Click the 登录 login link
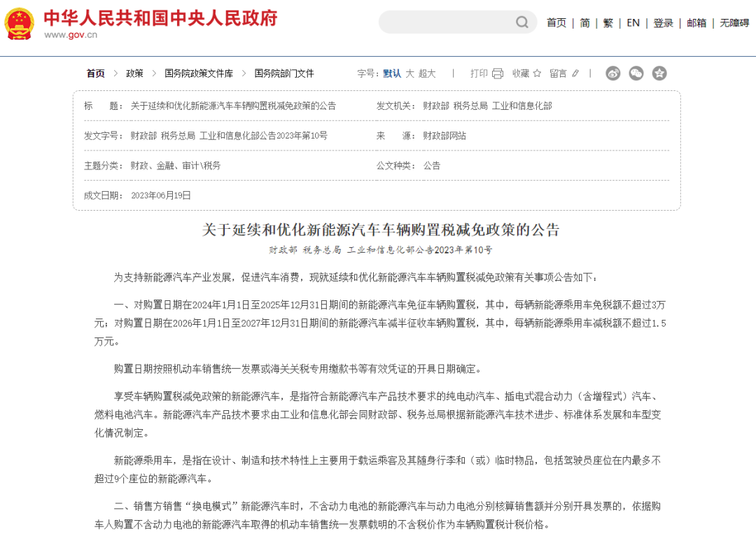 (x=663, y=23)
